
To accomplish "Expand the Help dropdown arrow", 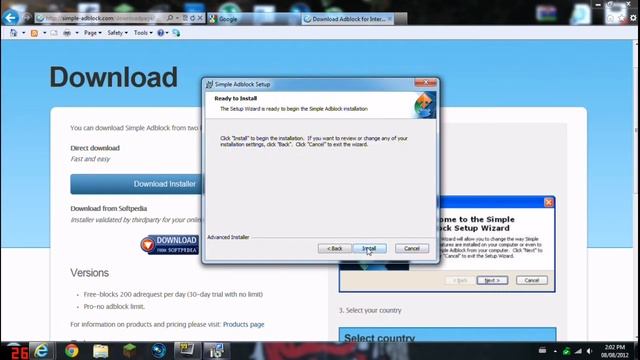I will [x=167, y=33].
